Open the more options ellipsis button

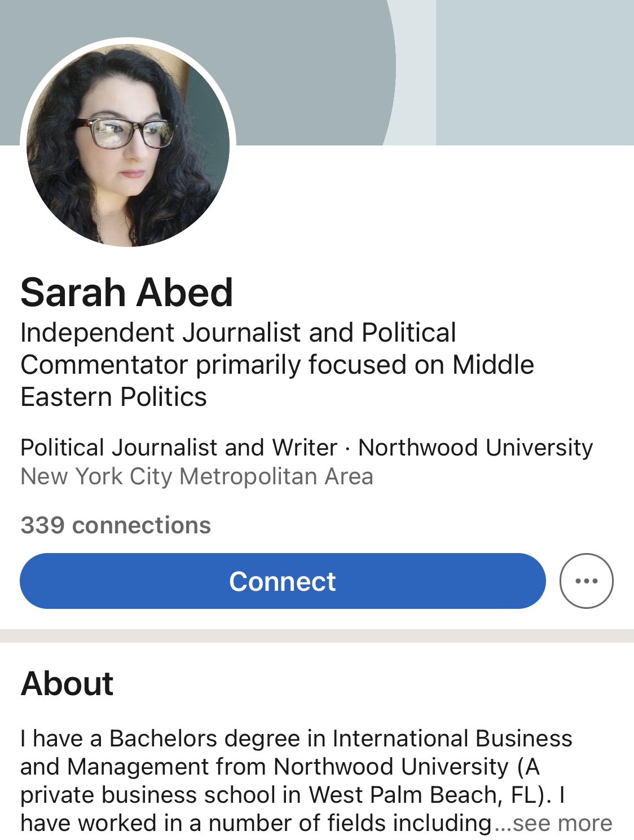coord(586,581)
